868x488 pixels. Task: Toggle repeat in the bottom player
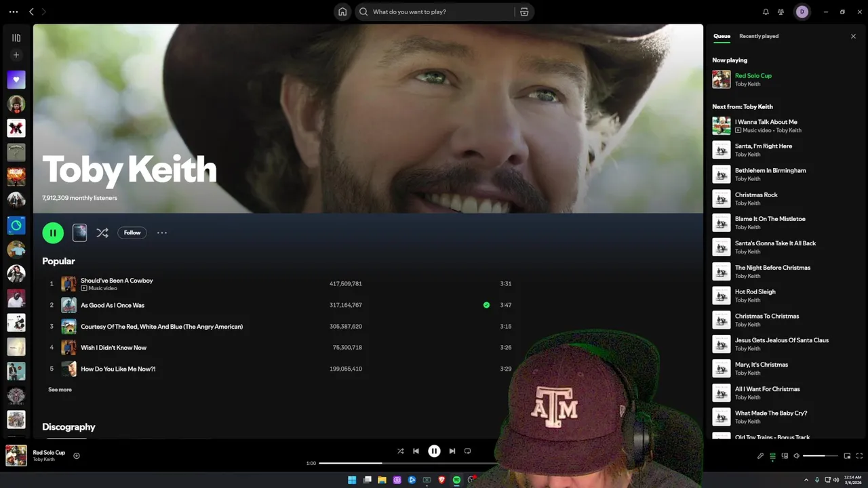click(467, 451)
